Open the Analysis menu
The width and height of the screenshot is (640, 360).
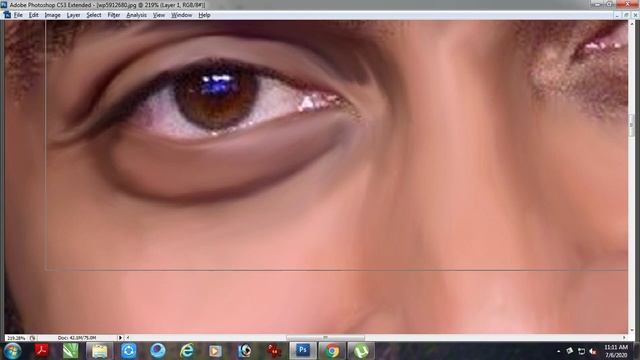(x=136, y=15)
